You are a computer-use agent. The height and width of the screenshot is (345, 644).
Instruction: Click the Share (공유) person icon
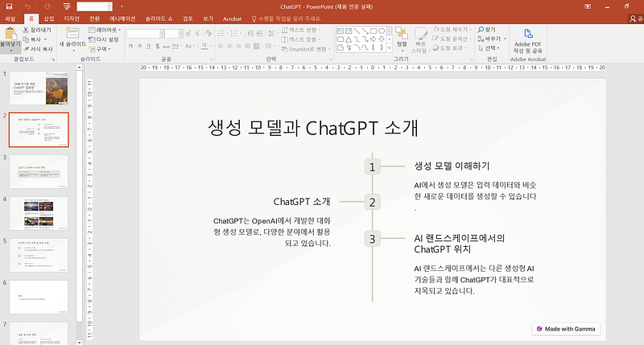click(x=633, y=18)
